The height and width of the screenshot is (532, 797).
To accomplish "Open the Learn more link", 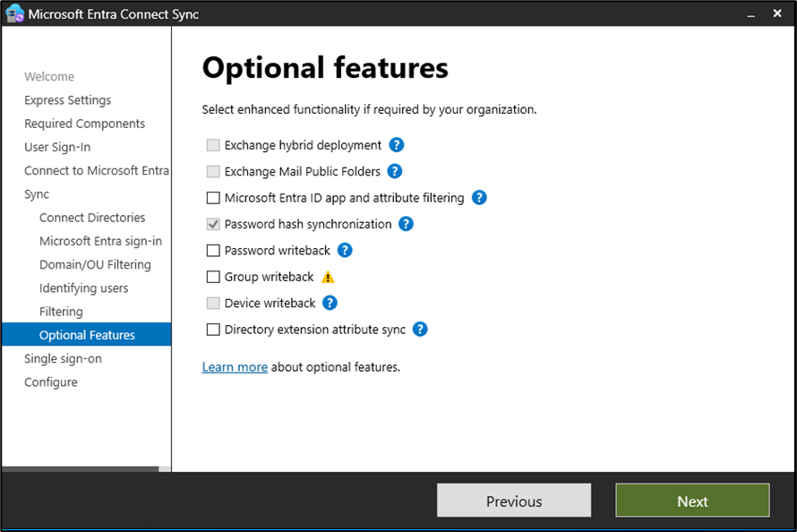I will [x=235, y=367].
